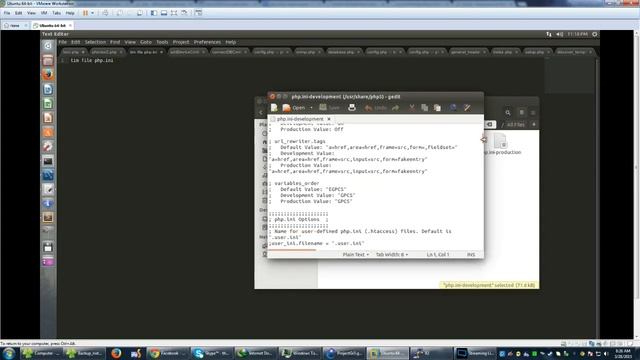This screenshot has height=360, width=640.
Task: Launch LibreOffice Impress from the launcher
Action: pyautogui.click(x=48, y=118)
